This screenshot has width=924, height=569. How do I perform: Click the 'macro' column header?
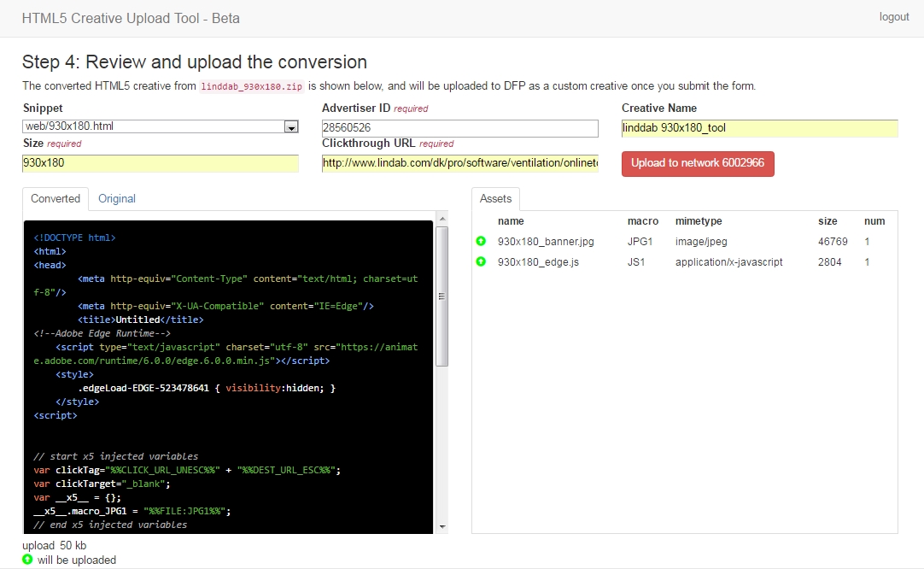point(643,221)
